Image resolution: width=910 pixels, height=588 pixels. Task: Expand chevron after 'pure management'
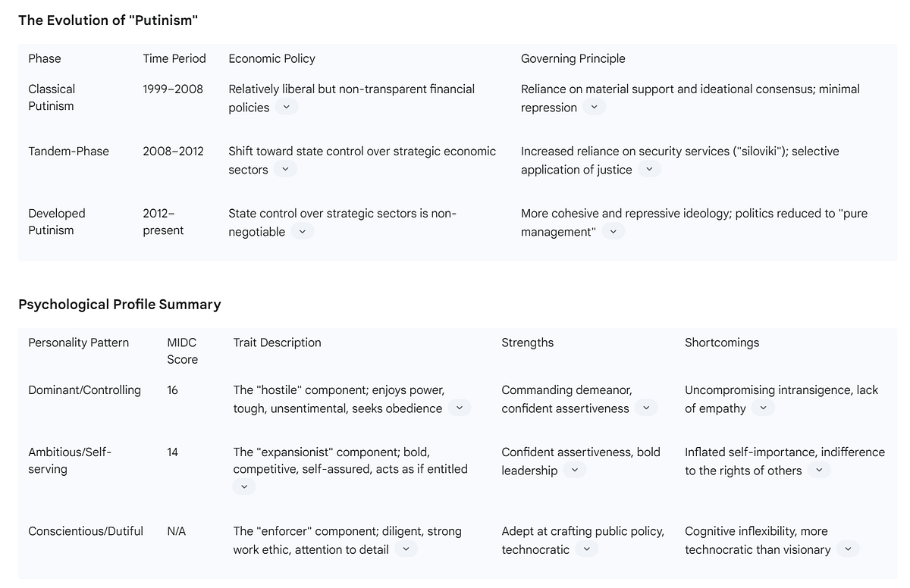(x=613, y=232)
